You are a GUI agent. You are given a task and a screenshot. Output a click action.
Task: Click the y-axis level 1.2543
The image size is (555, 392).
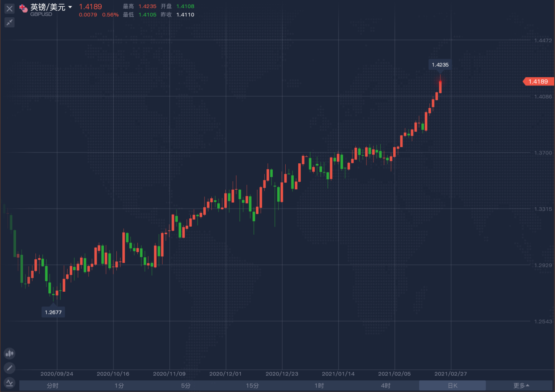[543, 321]
